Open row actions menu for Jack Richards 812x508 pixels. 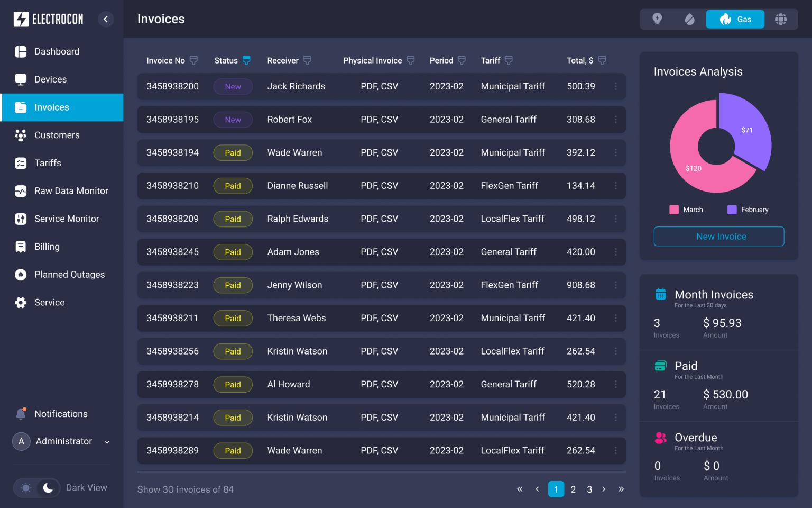point(615,86)
